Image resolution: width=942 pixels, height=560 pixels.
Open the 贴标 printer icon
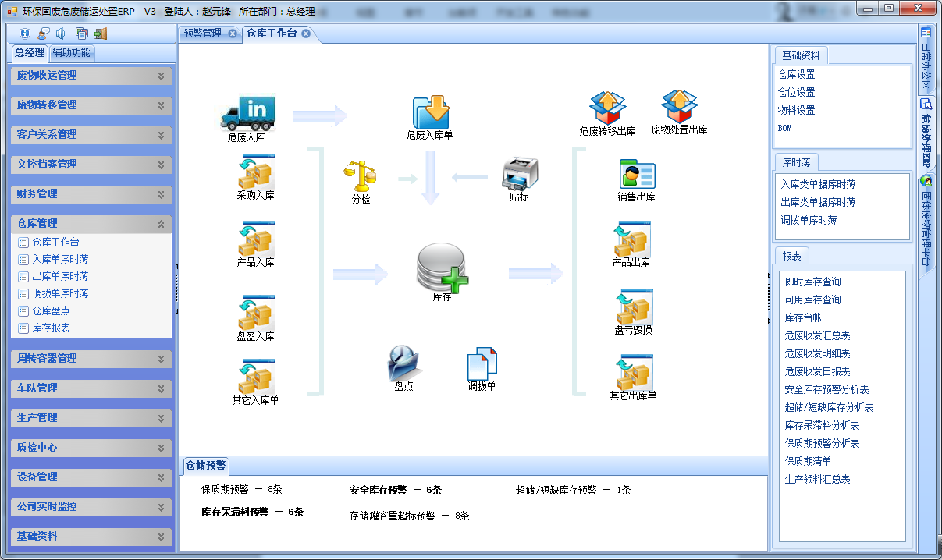(x=519, y=172)
